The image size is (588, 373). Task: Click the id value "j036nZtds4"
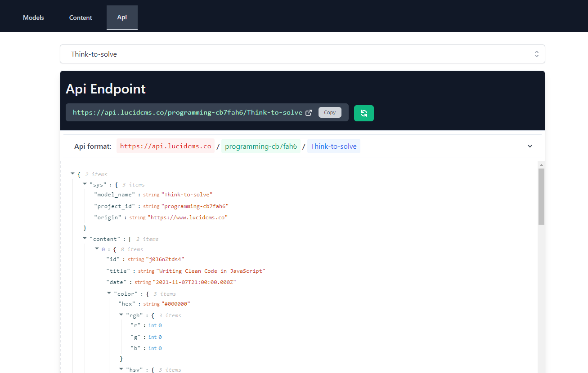coord(165,259)
